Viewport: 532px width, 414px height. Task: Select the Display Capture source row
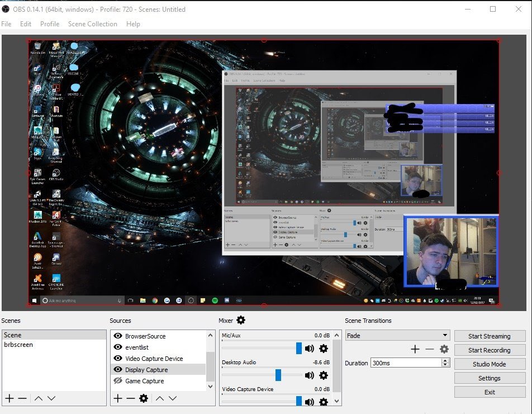point(158,369)
